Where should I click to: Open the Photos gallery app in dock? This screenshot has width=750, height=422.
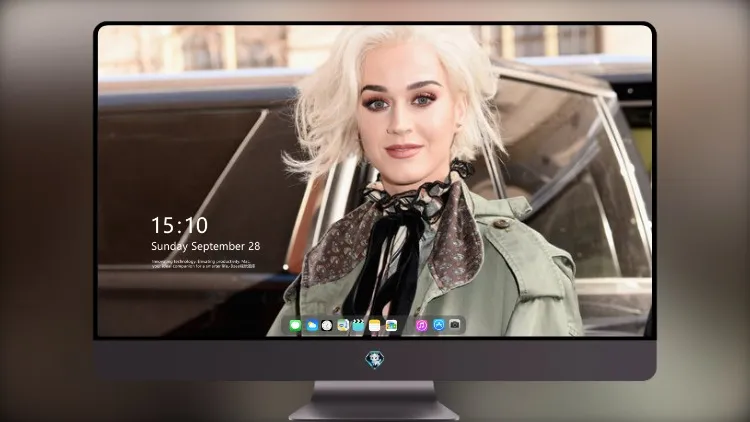(391, 325)
